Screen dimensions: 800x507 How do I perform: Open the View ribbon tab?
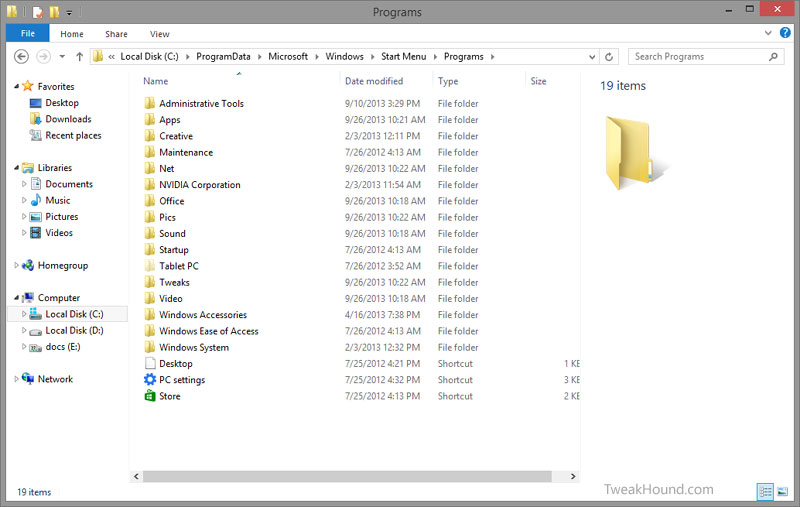click(x=159, y=34)
